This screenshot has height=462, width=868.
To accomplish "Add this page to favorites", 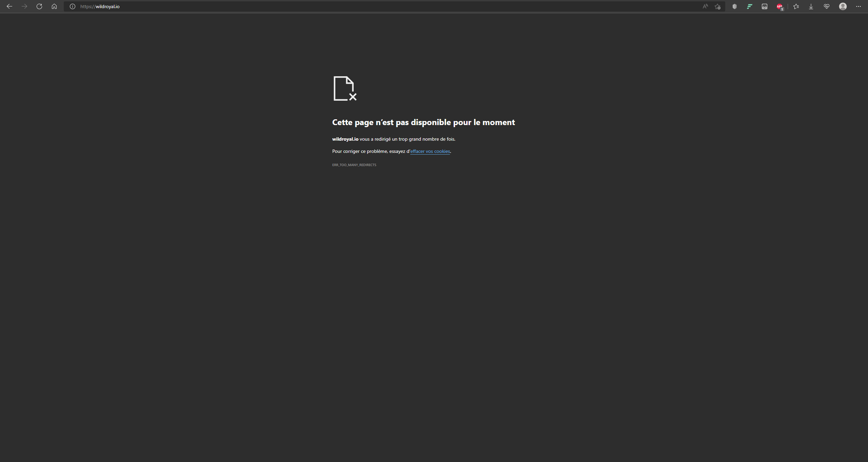I will (717, 6).
